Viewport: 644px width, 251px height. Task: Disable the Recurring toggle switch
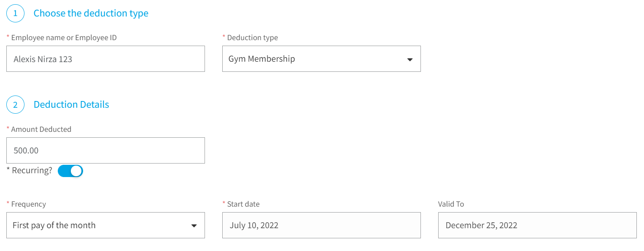[70, 171]
